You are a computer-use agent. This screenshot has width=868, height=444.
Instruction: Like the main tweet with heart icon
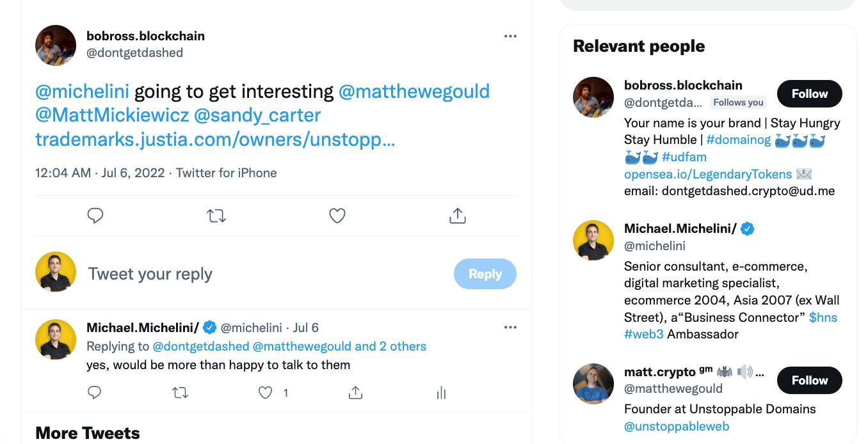(337, 216)
